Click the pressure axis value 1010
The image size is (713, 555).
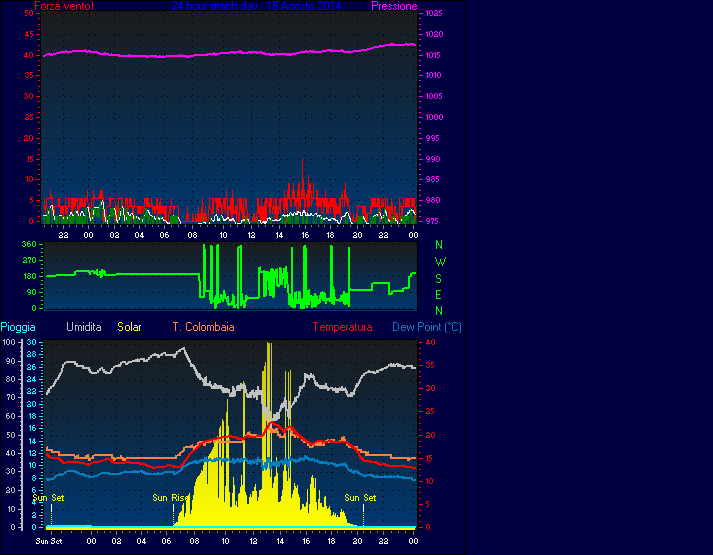tap(434, 75)
